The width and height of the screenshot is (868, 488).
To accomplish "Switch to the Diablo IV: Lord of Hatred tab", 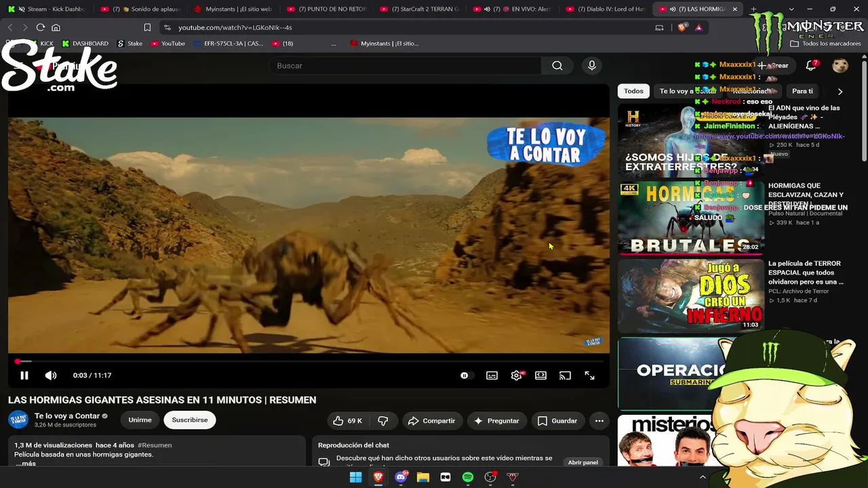I will click(x=606, y=9).
